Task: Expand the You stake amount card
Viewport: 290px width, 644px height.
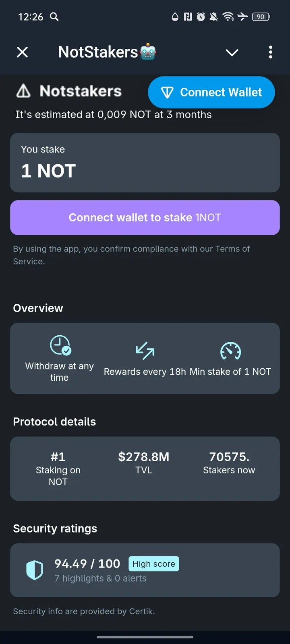Action: pos(145,163)
